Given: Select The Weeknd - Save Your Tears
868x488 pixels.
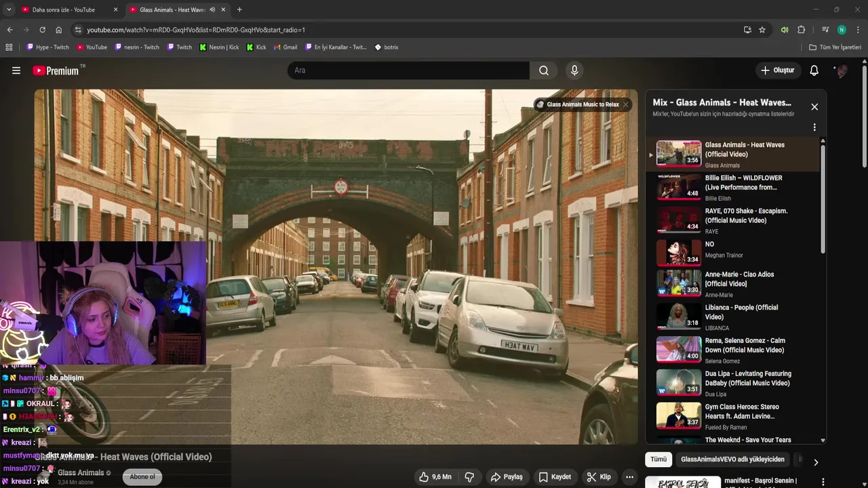Looking at the screenshot, I should coord(748,440).
